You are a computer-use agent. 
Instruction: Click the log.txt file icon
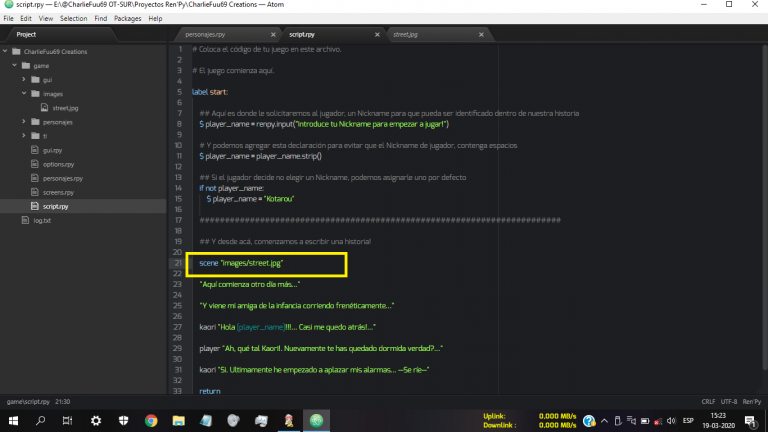26,219
